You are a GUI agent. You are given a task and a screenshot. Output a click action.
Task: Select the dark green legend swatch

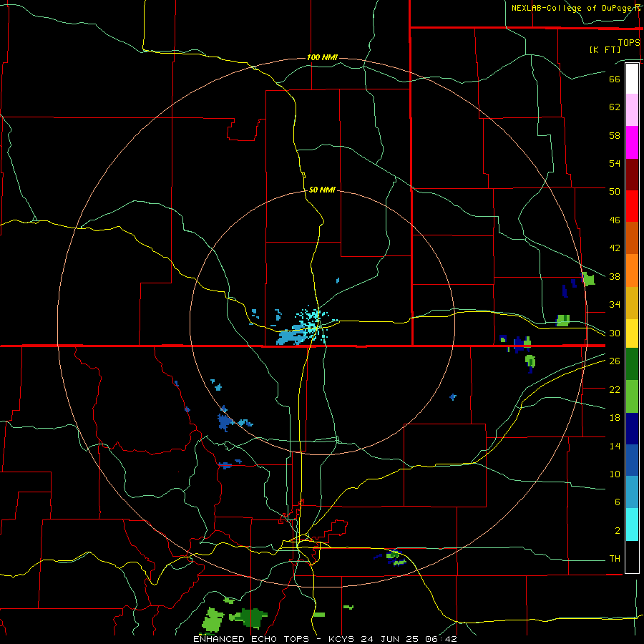click(632, 364)
